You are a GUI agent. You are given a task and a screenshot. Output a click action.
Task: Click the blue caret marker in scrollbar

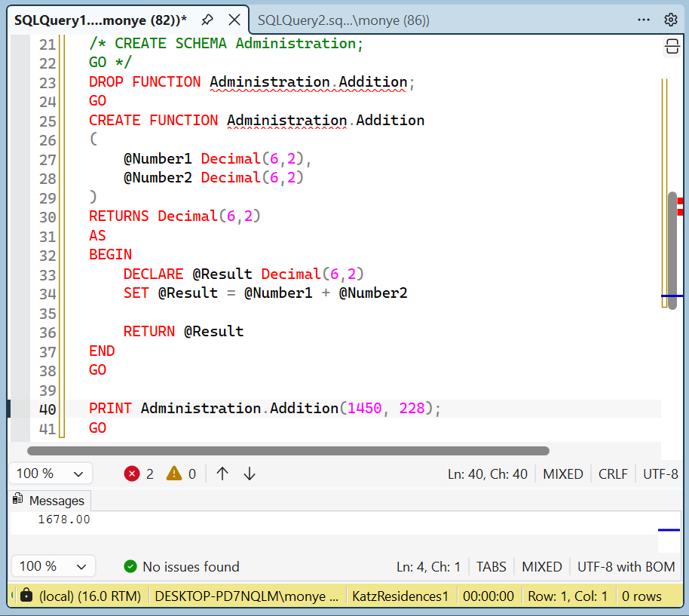[672, 296]
